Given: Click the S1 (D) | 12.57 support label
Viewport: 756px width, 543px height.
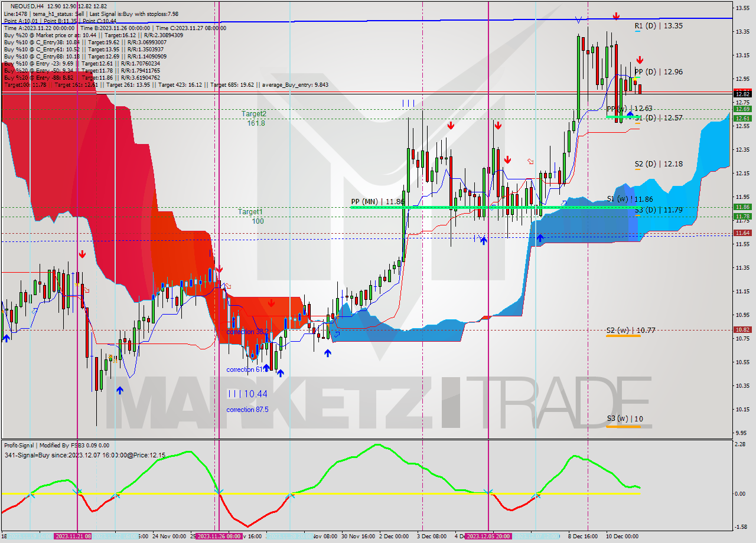Looking at the screenshot, I should (x=659, y=118).
